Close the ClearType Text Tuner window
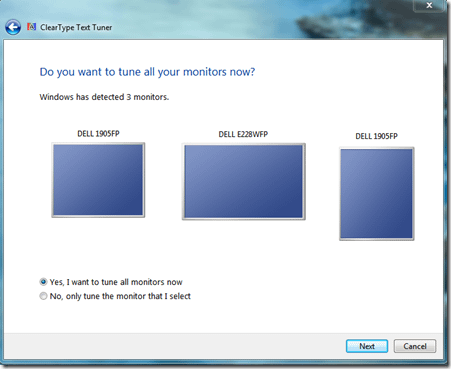This screenshot has height=369, width=451. tap(429, 5)
